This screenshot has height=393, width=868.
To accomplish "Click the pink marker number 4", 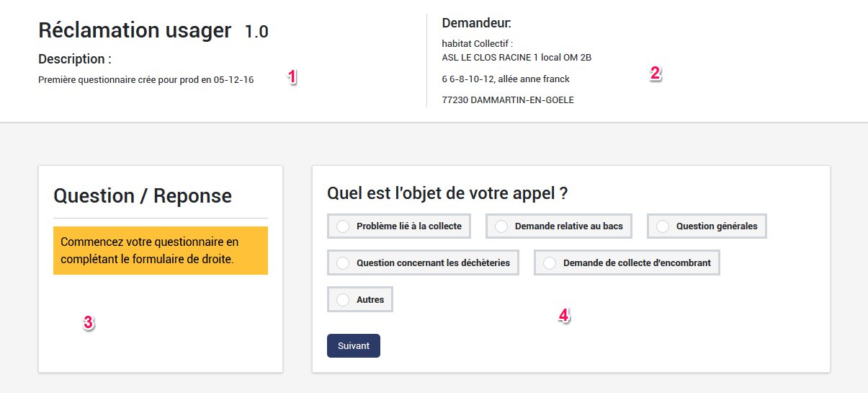I will [564, 316].
